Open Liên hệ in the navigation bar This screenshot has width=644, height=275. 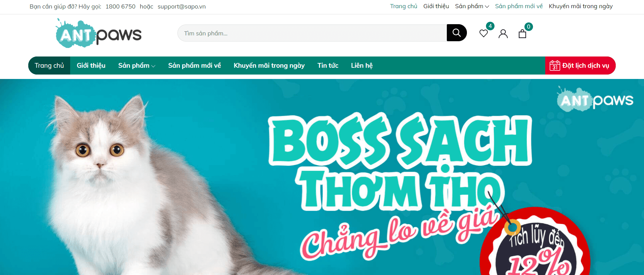(x=362, y=65)
